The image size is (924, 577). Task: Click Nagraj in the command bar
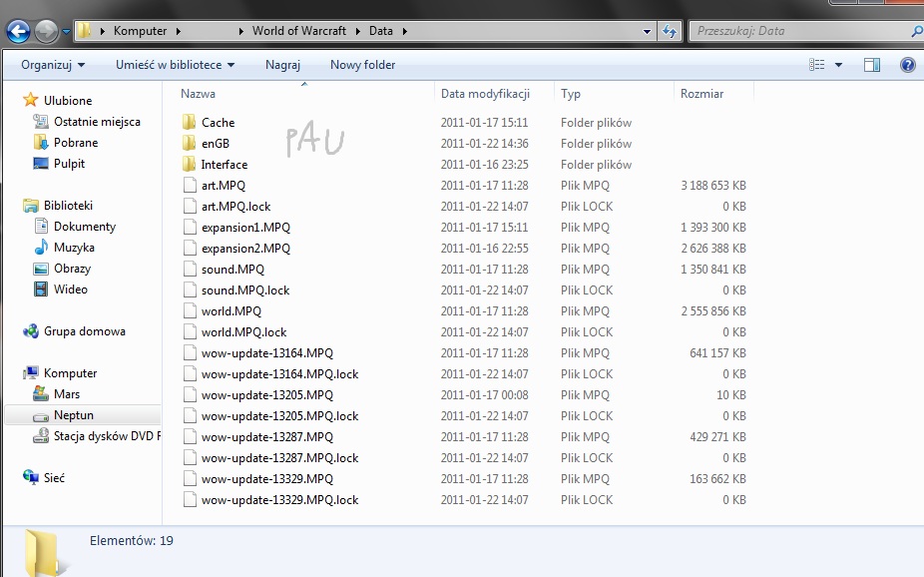(282, 65)
